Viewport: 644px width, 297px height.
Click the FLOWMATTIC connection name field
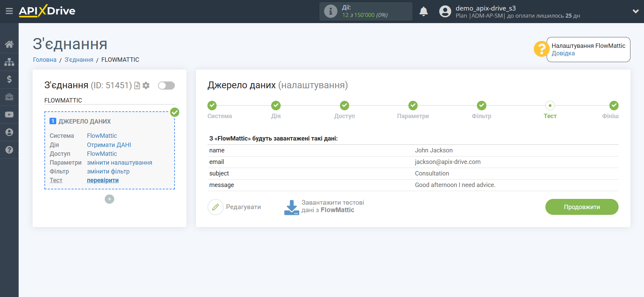[109, 100]
